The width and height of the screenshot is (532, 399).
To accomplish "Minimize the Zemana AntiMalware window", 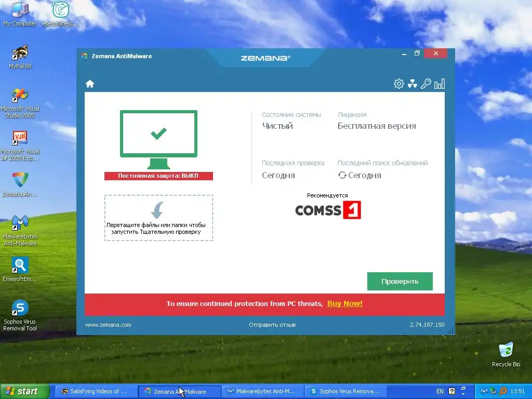I will tap(404, 54).
